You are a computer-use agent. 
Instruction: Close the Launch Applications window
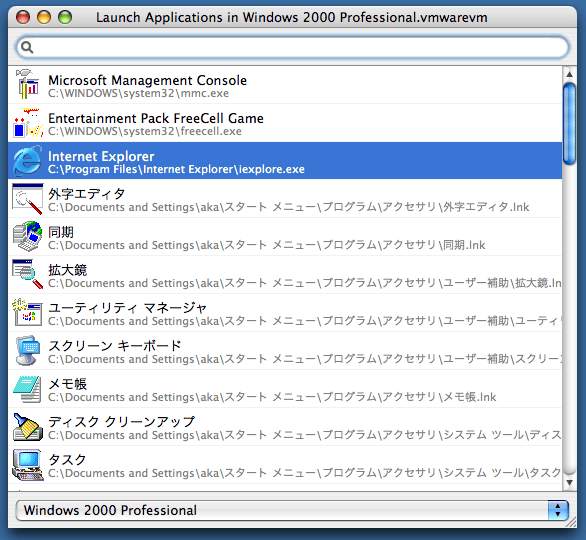coord(23,17)
